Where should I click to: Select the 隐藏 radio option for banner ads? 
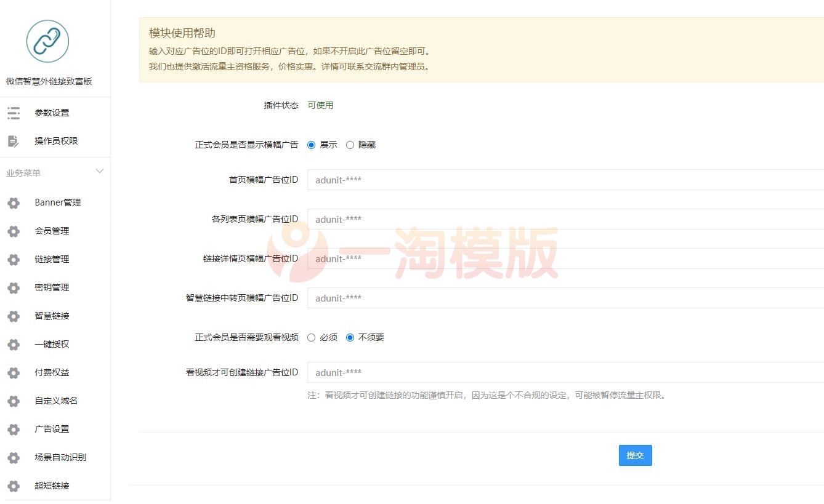click(x=350, y=145)
